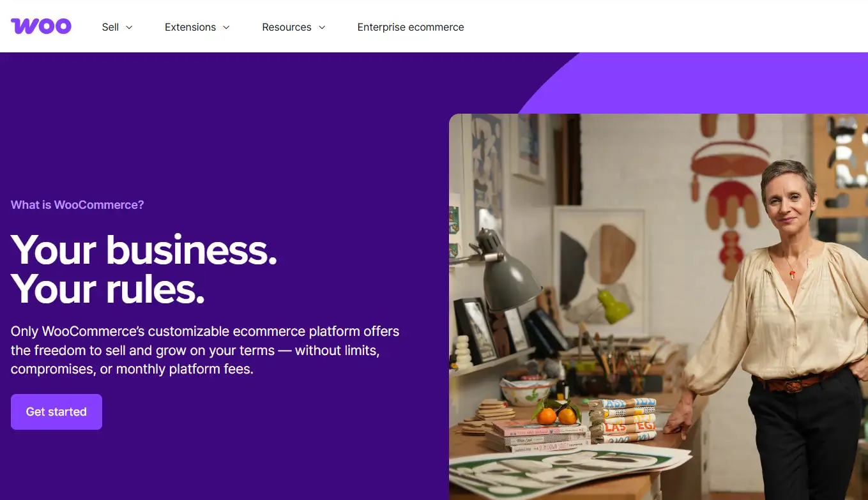Expand the chevron beside Extensions
868x500 pixels.
click(x=226, y=27)
